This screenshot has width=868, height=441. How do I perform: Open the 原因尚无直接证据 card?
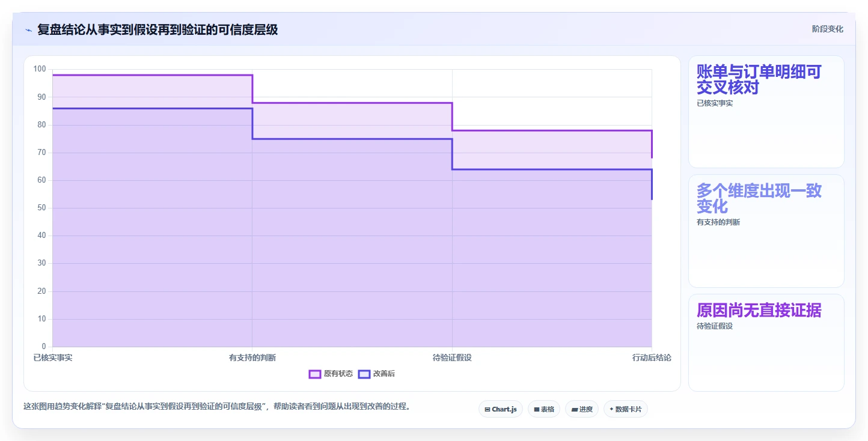[x=766, y=342]
